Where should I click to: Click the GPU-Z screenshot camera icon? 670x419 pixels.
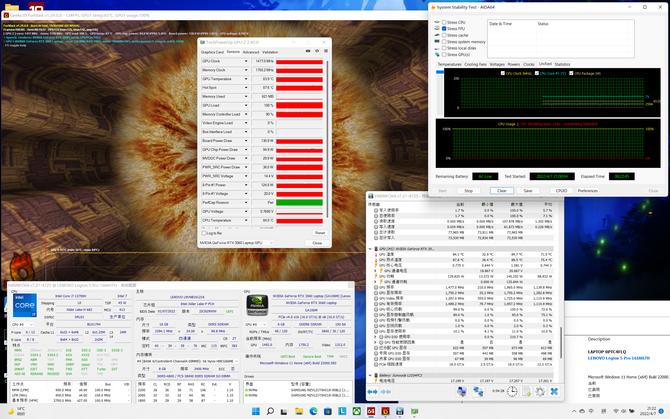point(307,52)
